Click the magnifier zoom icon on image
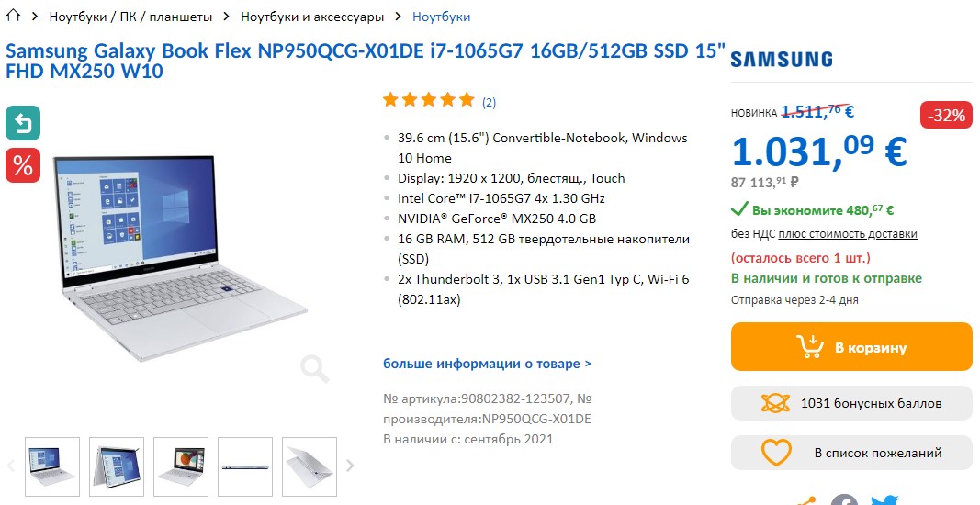This screenshot has height=505, width=980. (314, 368)
